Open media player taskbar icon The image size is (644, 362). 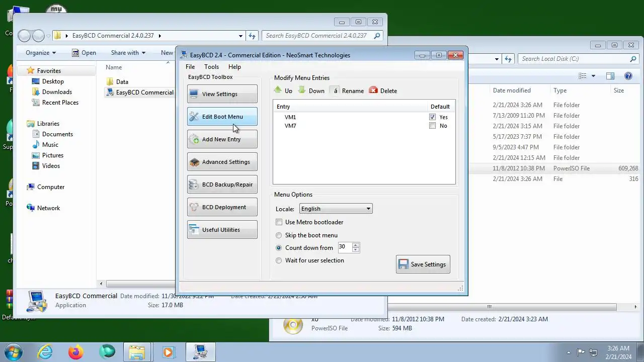click(x=168, y=352)
